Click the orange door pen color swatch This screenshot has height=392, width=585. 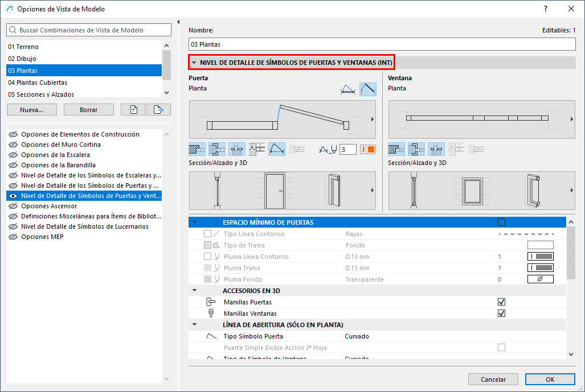(x=368, y=150)
